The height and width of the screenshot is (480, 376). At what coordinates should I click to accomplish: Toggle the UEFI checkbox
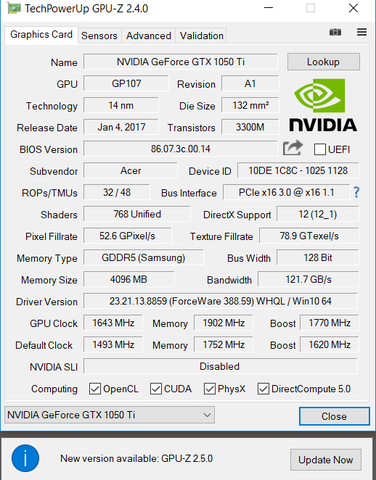[320, 149]
